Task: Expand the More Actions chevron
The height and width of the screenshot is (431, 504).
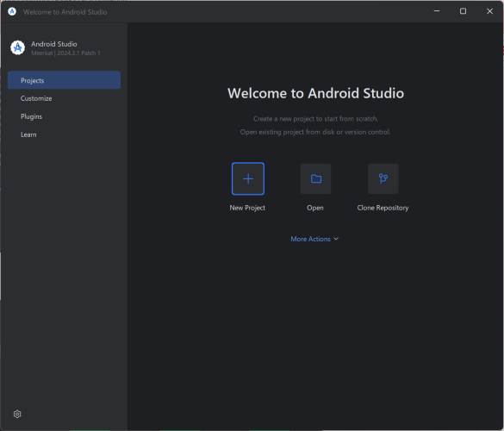Action: [336, 239]
